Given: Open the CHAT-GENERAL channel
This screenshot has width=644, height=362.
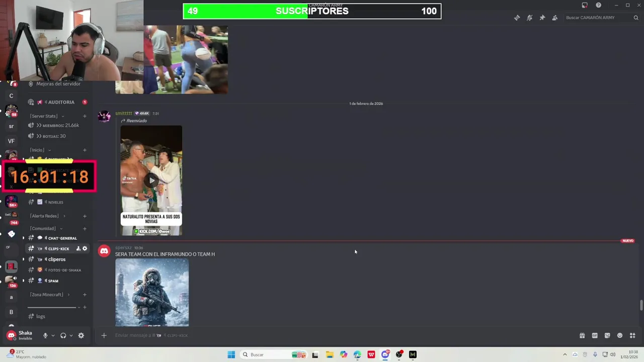Looking at the screenshot, I should coord(57,238).
